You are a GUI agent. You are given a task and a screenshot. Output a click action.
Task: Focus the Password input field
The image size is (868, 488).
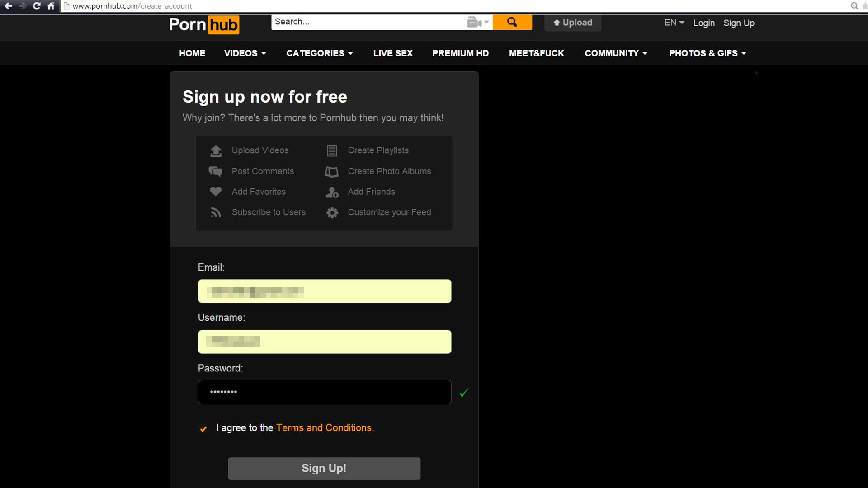coord(325,392)
